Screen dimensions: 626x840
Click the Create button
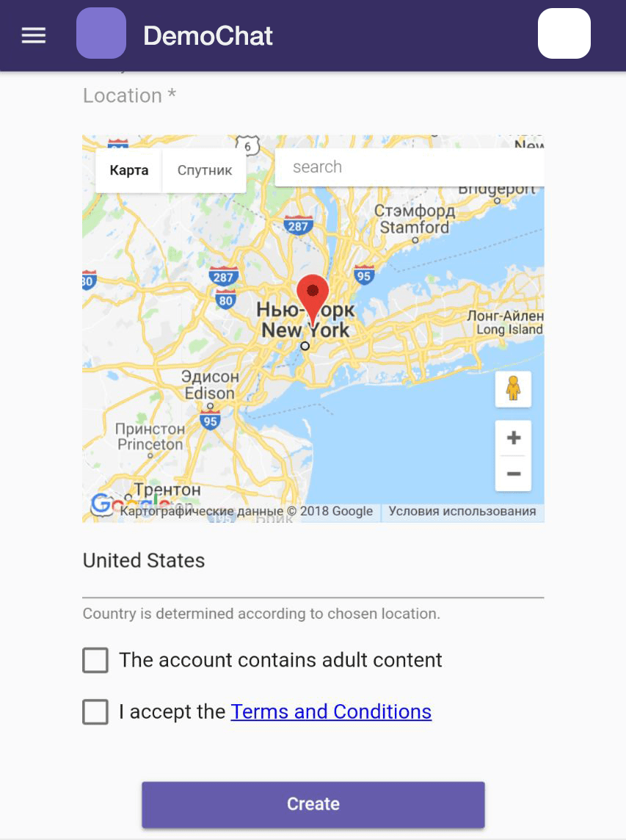point(313,804)
